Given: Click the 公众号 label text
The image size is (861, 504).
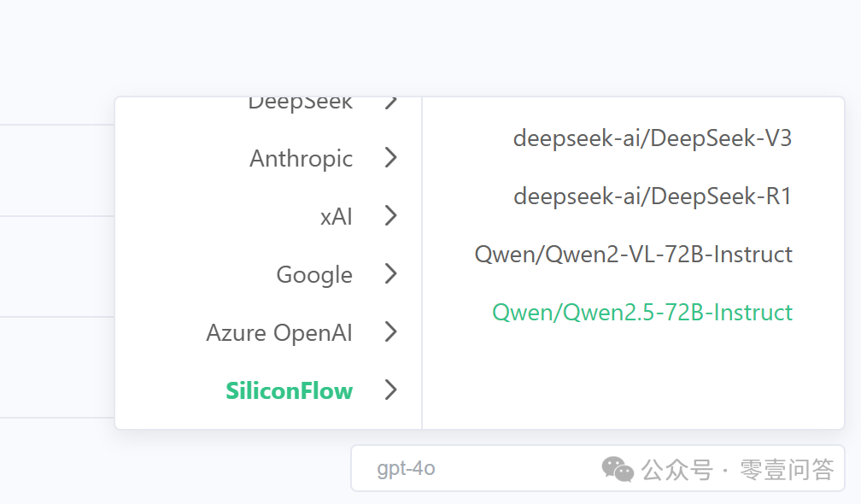Looking at the screenshot, I should (x=676, y=469).
